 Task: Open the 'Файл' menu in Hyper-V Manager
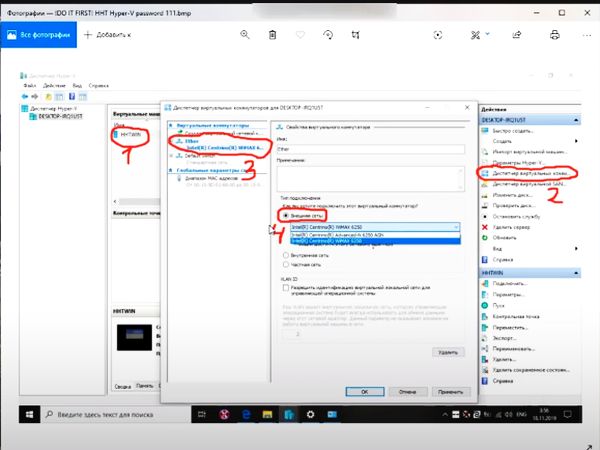(x=29, y=85)
